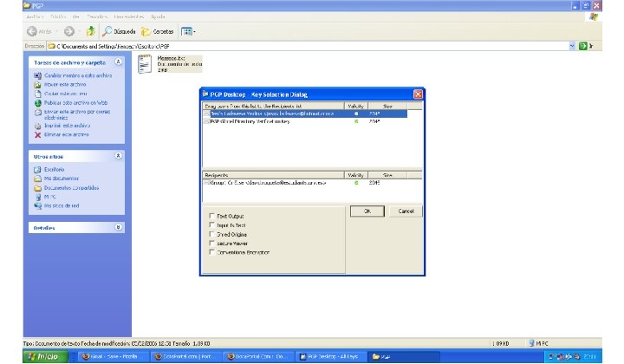Select the highlighted hotmail user key row
The height and width of the screenshot is (364, 624).
(x=305, y=114)
